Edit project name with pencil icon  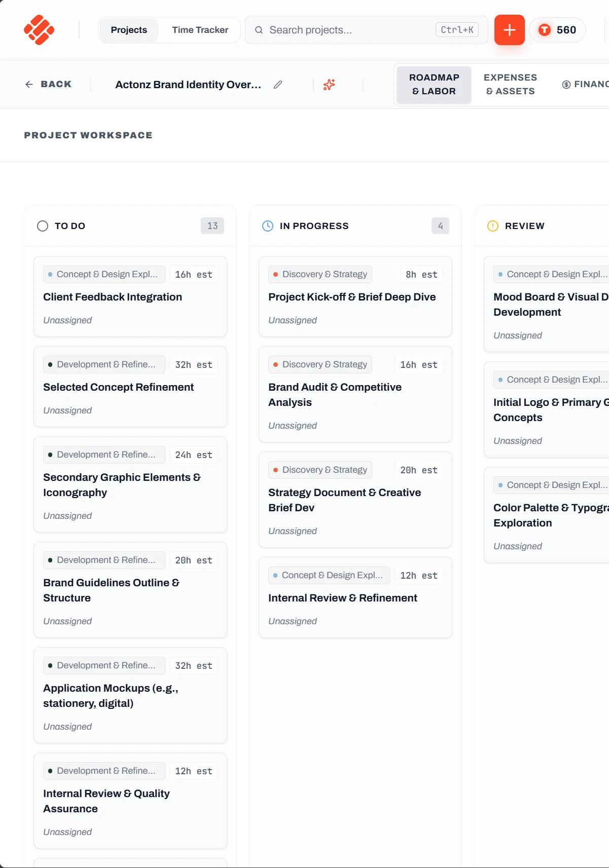[278, 85]
